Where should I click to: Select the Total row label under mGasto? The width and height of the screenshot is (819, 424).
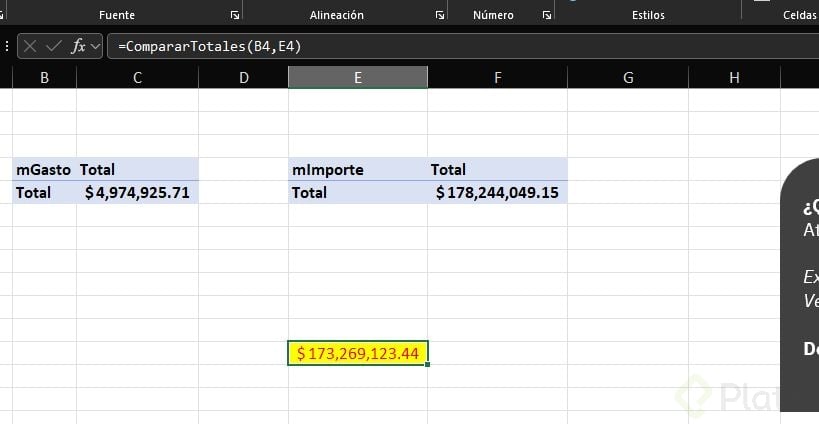(x=44, y=193)
